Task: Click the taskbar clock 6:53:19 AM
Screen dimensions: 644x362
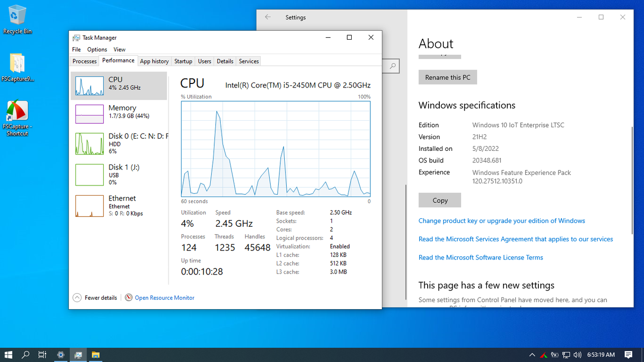Action: point(601,355)
